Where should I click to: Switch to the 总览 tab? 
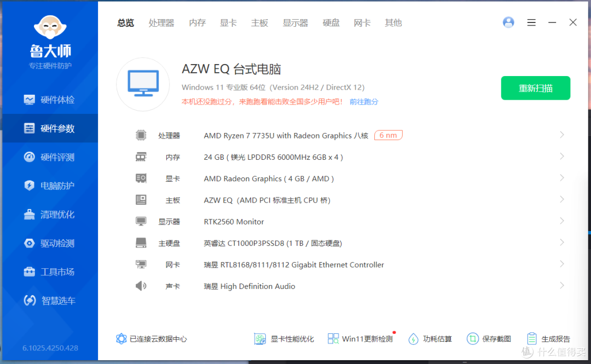(x=125, y=23)
